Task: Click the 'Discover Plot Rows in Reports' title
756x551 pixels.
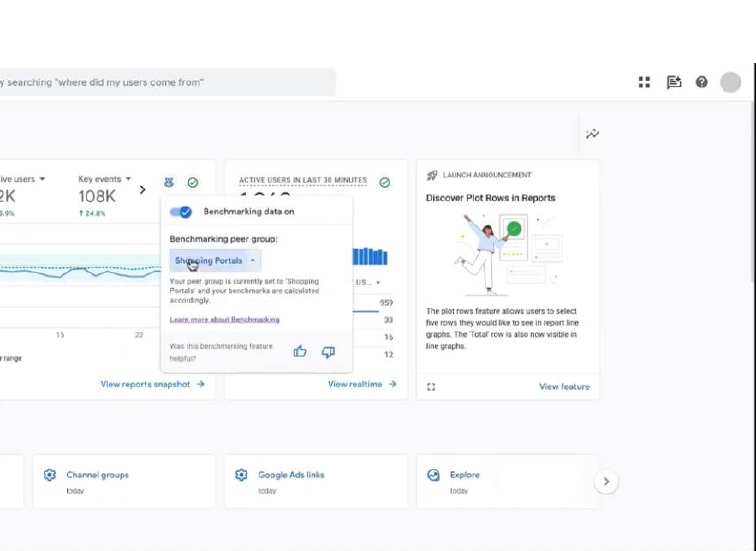Action: click(491, 198)
